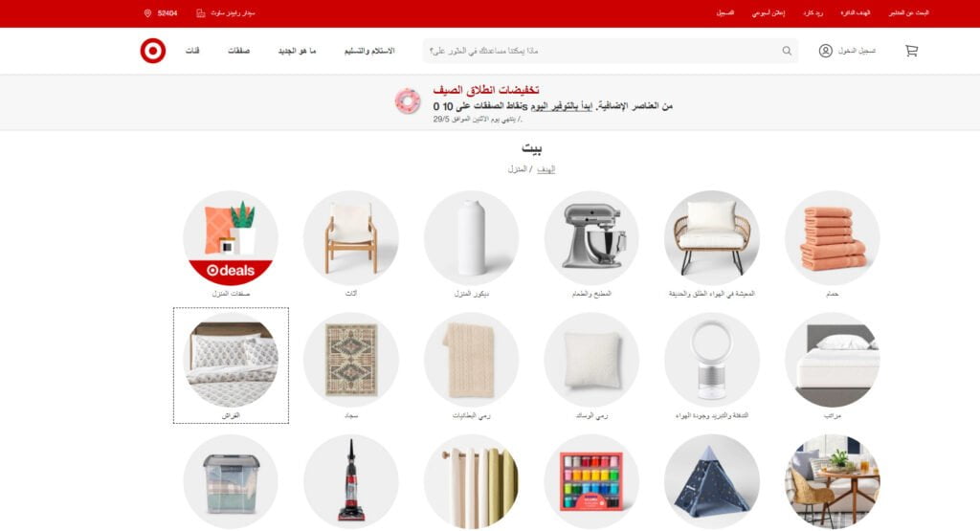Open the rug thumbnail category

pos(351,361)
